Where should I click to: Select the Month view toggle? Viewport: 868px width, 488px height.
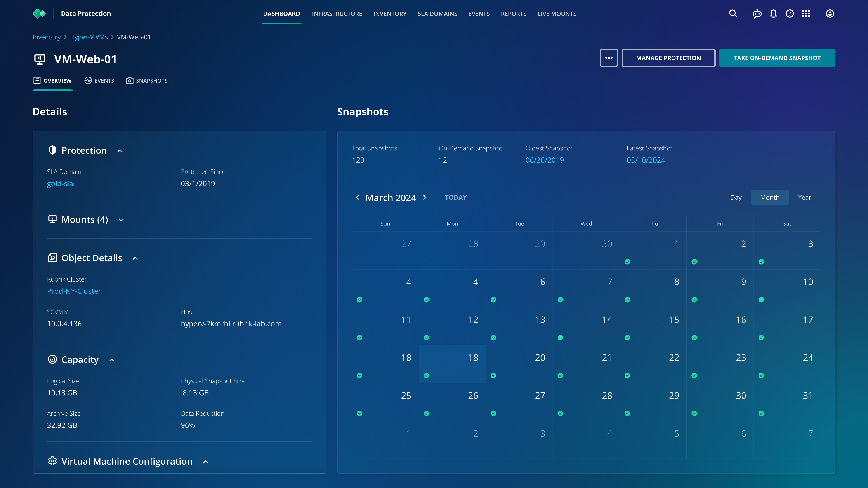click(770, 197)
